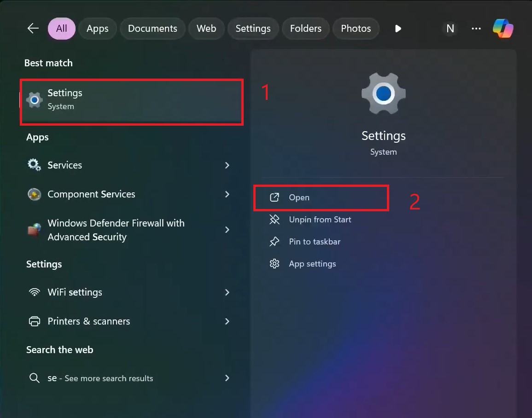Image resolution: width=532 pixels, height=418 pixels.
Task: Select Unpin from Start
Action: [320, 220]
